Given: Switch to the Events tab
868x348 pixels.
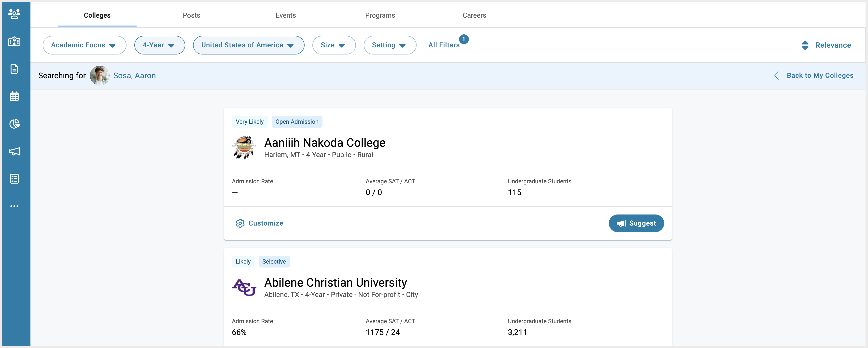Looking at the screenshot, I should 286,15.
